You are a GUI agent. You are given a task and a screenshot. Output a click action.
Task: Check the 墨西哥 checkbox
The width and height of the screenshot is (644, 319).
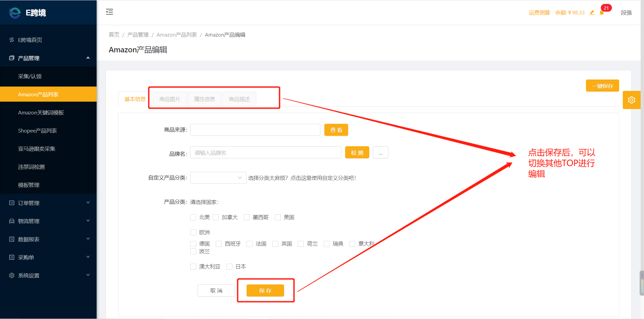coord(247,217)
